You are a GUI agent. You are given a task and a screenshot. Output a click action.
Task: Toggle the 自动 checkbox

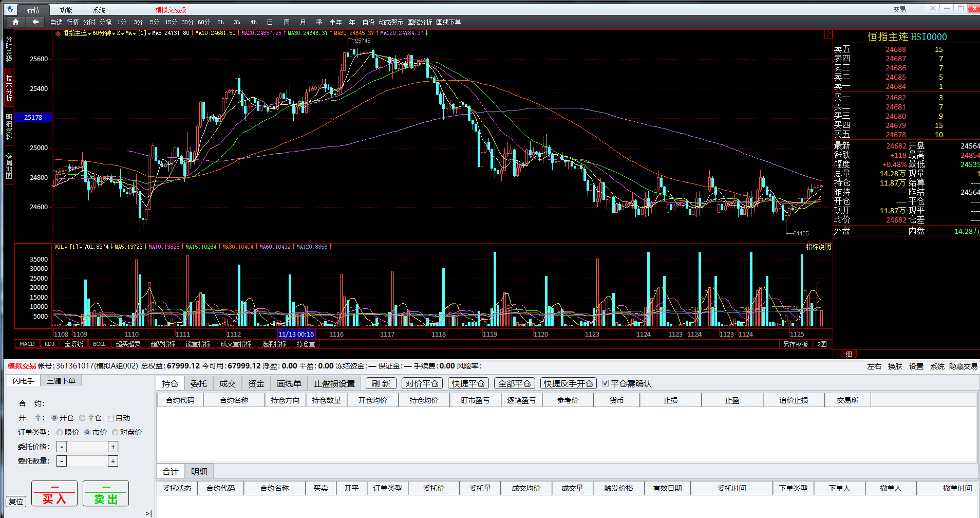click(x=110, y=418)
